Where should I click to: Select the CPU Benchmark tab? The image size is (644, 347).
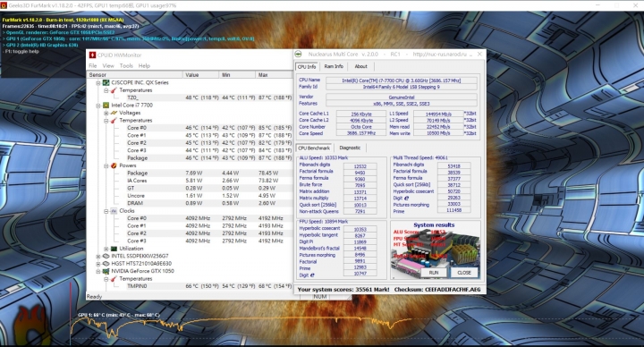pyautogui.click(x=314, y=148)
